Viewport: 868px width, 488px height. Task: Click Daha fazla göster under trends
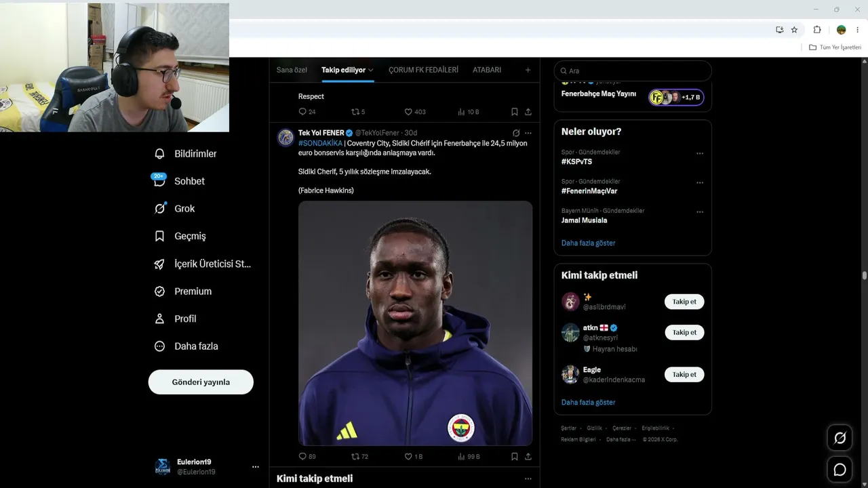[x=589, y=243]
